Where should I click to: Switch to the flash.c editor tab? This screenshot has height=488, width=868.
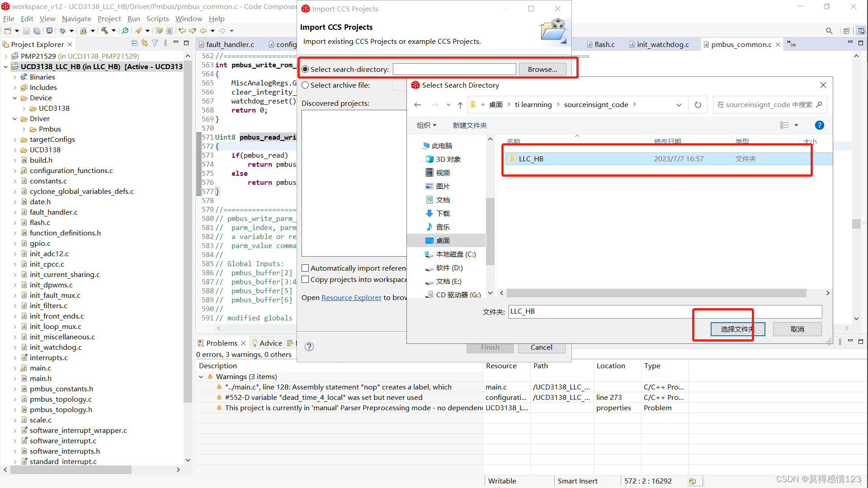coord(604,44)
